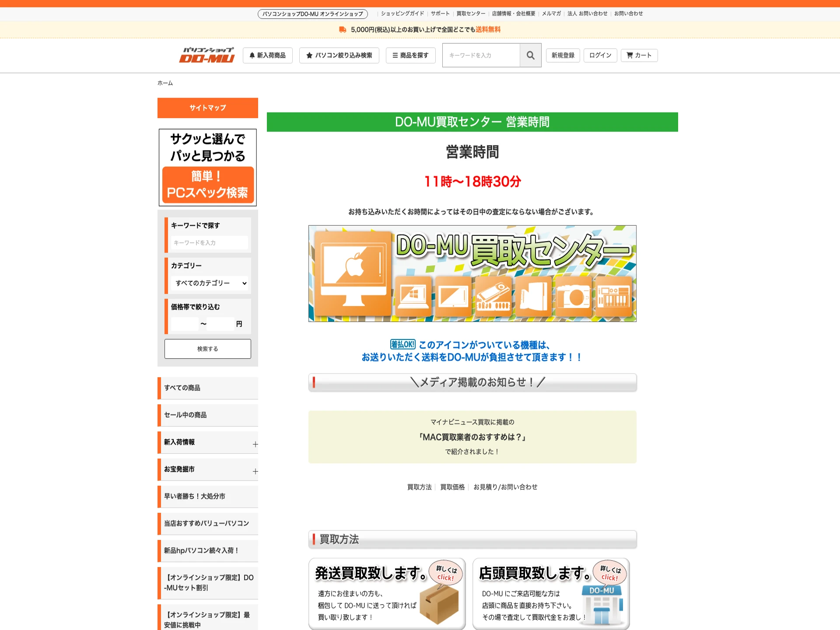Click the 検索する button in sidebar
The width and height of the screenshot is (840, 630).
click(x=208, y=349)
